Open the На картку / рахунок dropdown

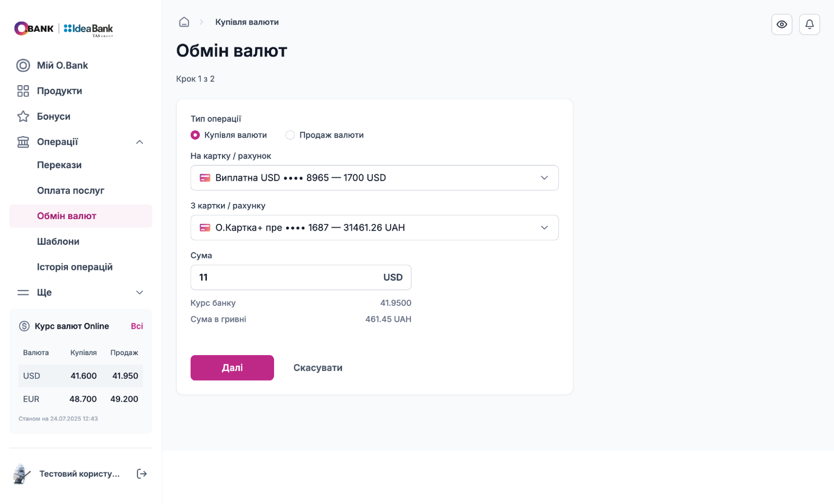[x=374, y=178]
